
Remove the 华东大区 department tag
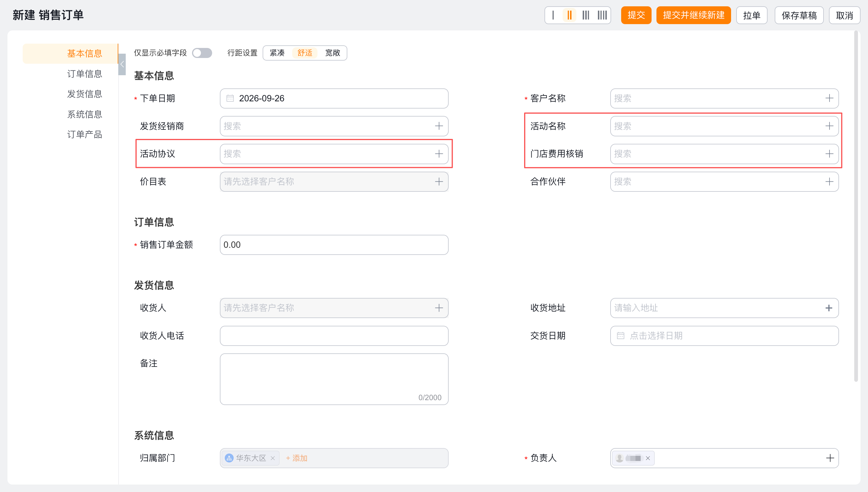[x=273, y=458]
